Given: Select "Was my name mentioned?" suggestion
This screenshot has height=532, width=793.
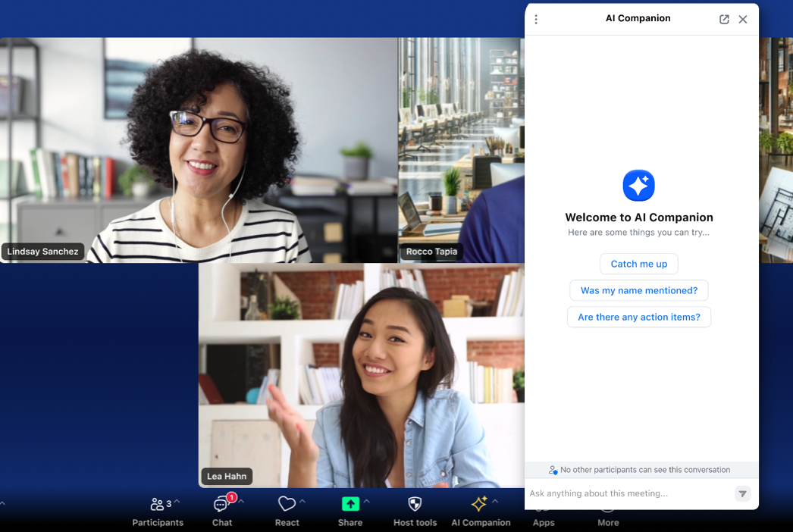Looking at the screenshot, I should coord(639,291).
